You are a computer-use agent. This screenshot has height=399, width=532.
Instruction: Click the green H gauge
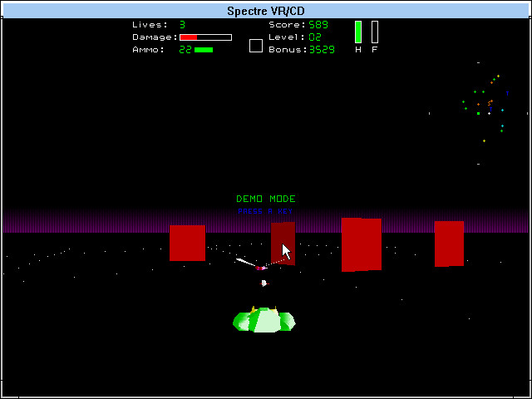coord(358,32)
